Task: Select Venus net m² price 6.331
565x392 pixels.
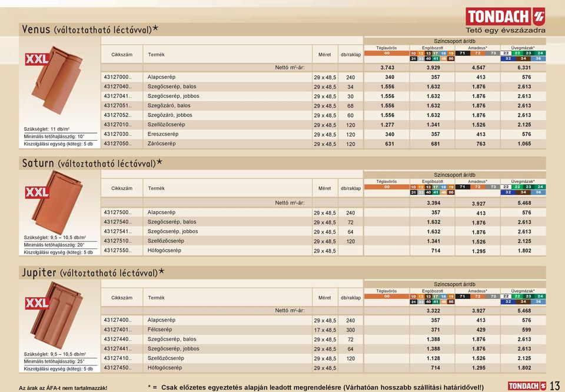Action: click(524, 68)
